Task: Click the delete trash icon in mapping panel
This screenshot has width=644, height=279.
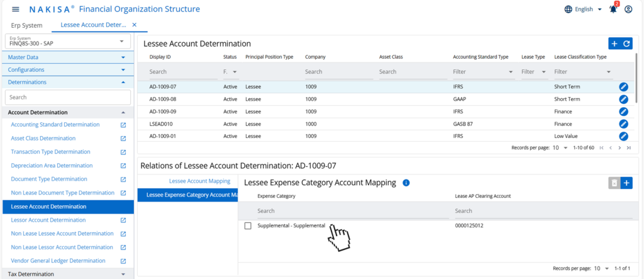Action: click(x=614, y=183)
